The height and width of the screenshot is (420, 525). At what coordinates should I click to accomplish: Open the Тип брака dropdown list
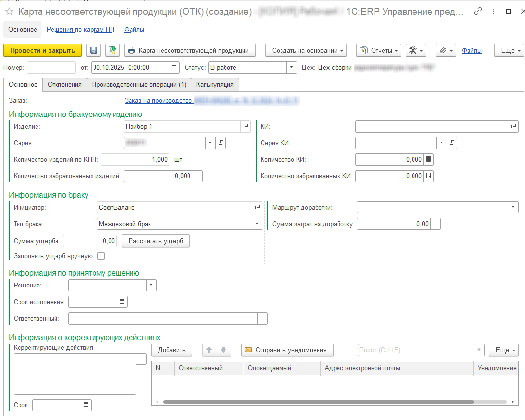coord(257,224)
